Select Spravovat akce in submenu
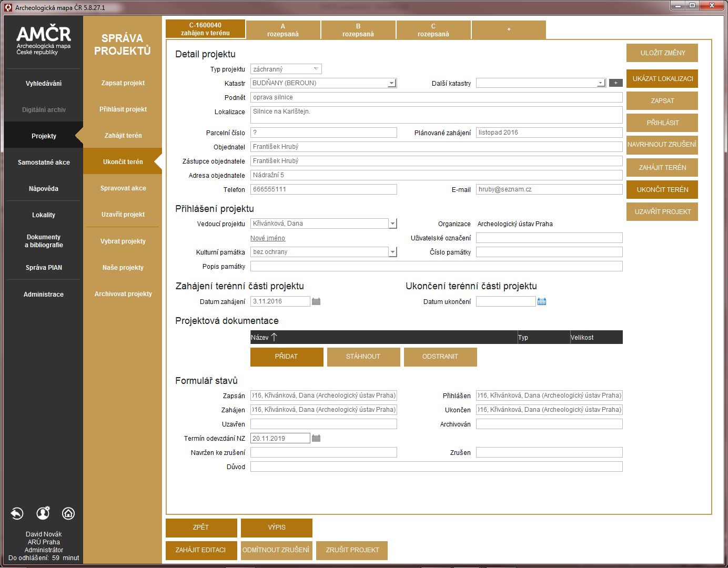This screenshot has height=568, width=728. [123, 188]
